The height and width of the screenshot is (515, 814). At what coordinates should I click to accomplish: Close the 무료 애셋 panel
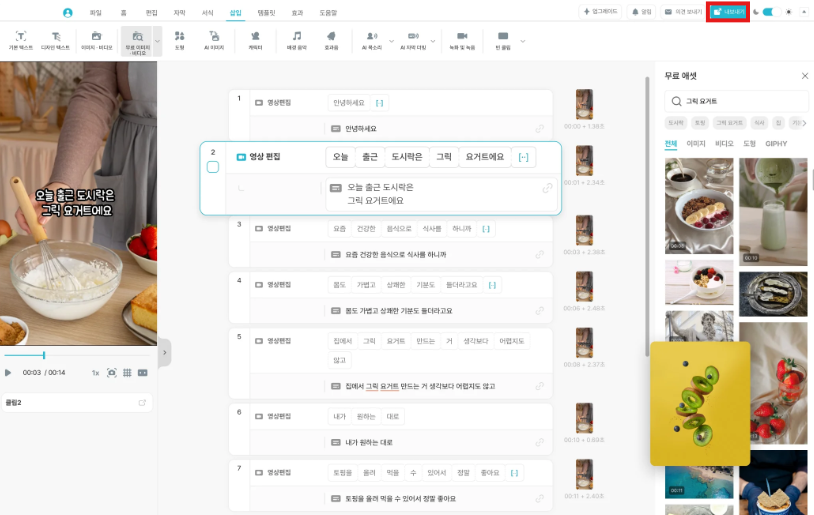(805, 76)
